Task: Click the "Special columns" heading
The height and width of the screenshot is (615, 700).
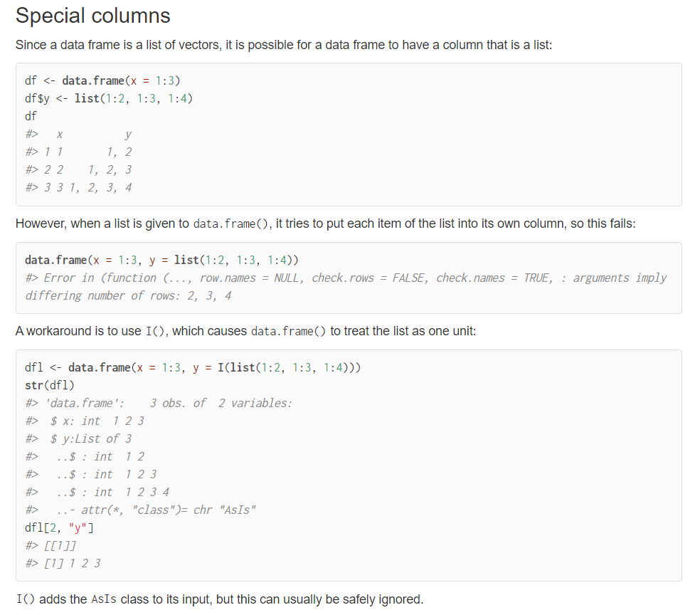Action: (x=92, y=16)
